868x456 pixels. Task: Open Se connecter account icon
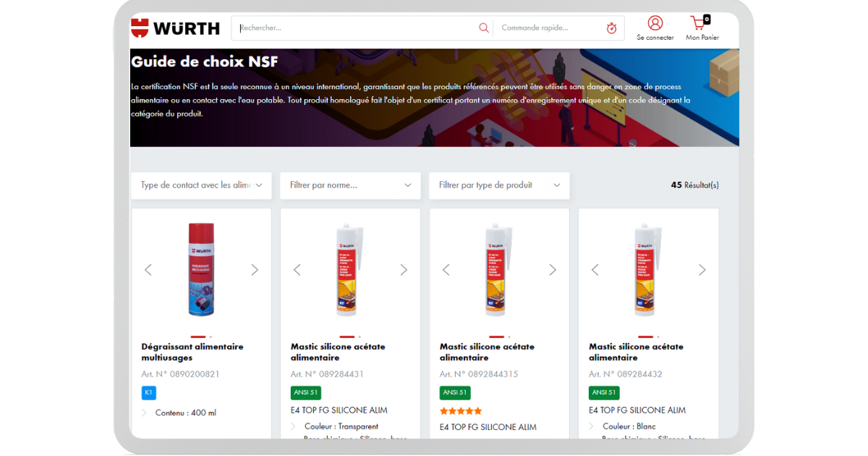click(x=655, y=24)
